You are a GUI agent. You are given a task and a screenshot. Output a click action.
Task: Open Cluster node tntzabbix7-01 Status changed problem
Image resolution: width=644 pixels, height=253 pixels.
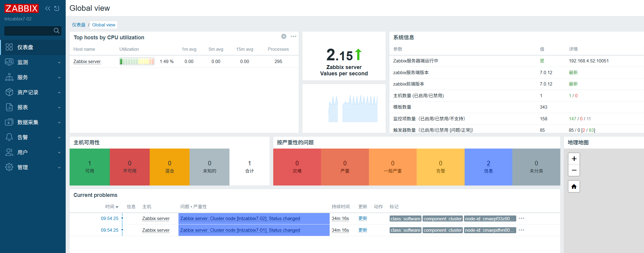[x=240, y=230]
